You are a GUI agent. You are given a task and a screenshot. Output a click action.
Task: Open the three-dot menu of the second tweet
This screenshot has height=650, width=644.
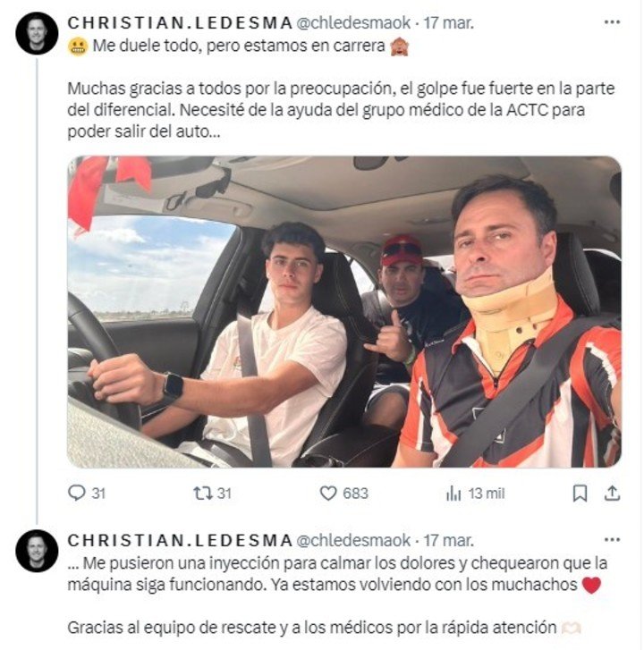tap(612, 540)
